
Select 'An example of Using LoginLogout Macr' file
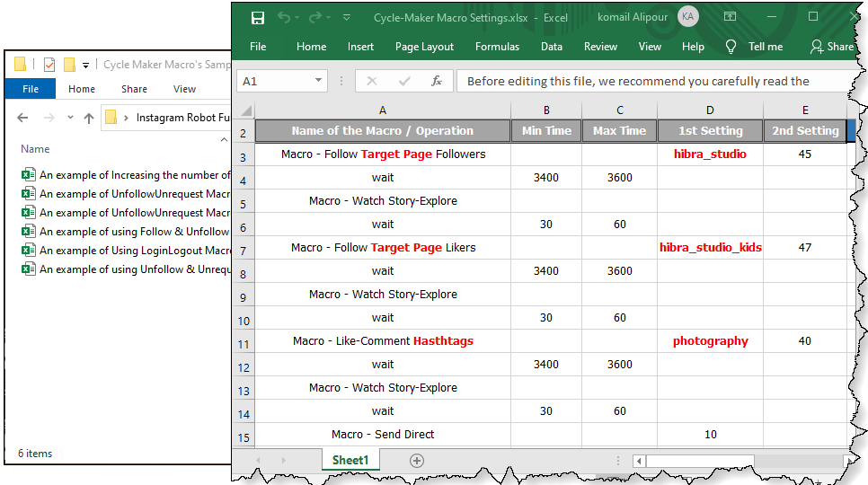126,251
